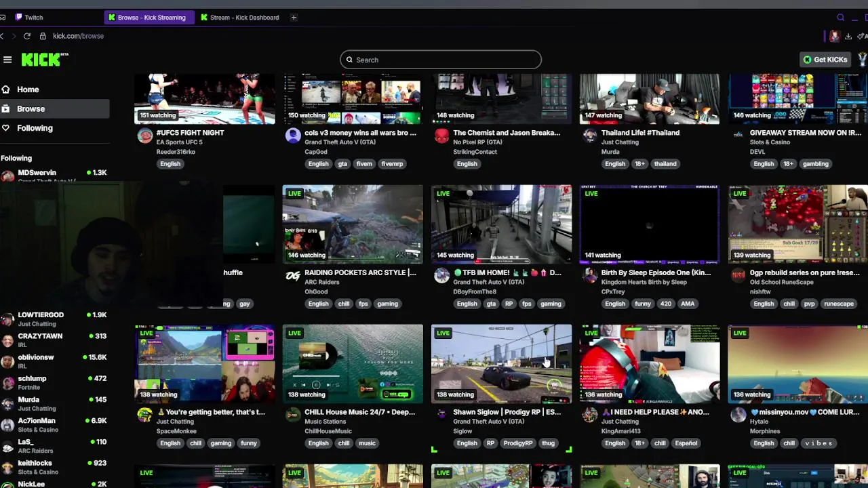Open the hamburger sidebar menu
The height and width of the screenshot is (488, 868).
pos(7,60)
